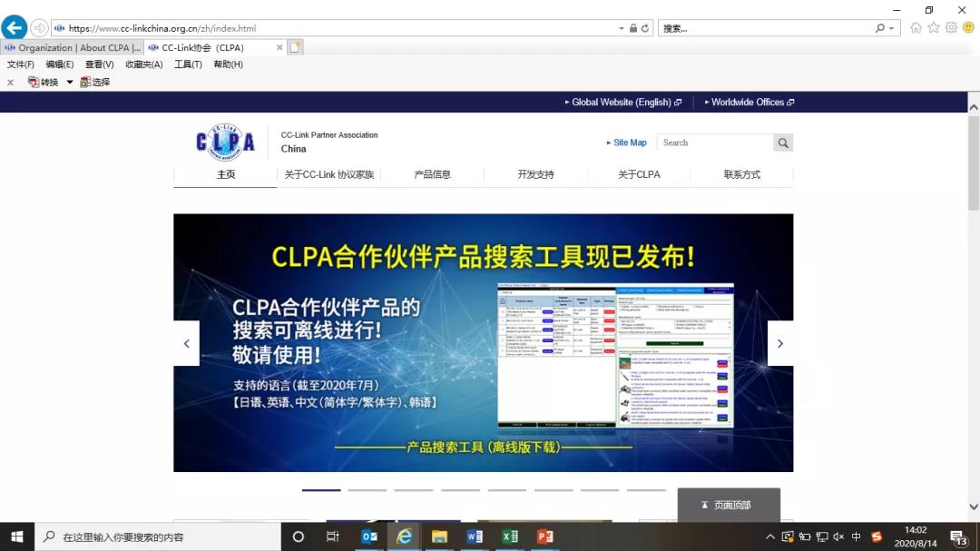This screenshot has width=980, height=551.
Task: Click the 产品搜索工具 (离线版下载) banner text
Action: 483,448
